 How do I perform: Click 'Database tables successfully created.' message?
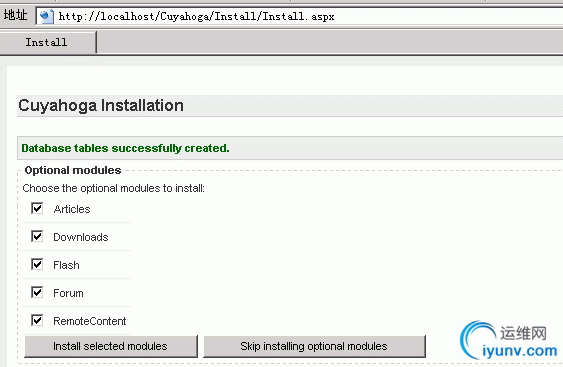125,148
